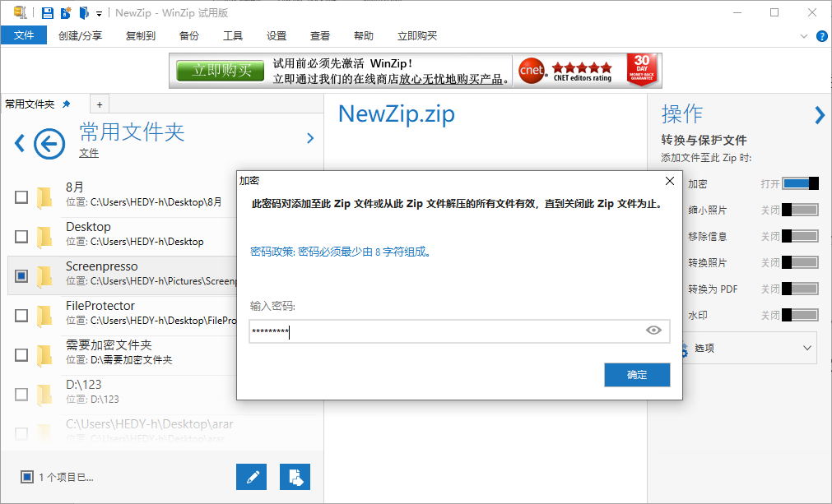This screenshot has height=504, width=832.
Task: Click the pencil edit button
Action: point(252,477)
